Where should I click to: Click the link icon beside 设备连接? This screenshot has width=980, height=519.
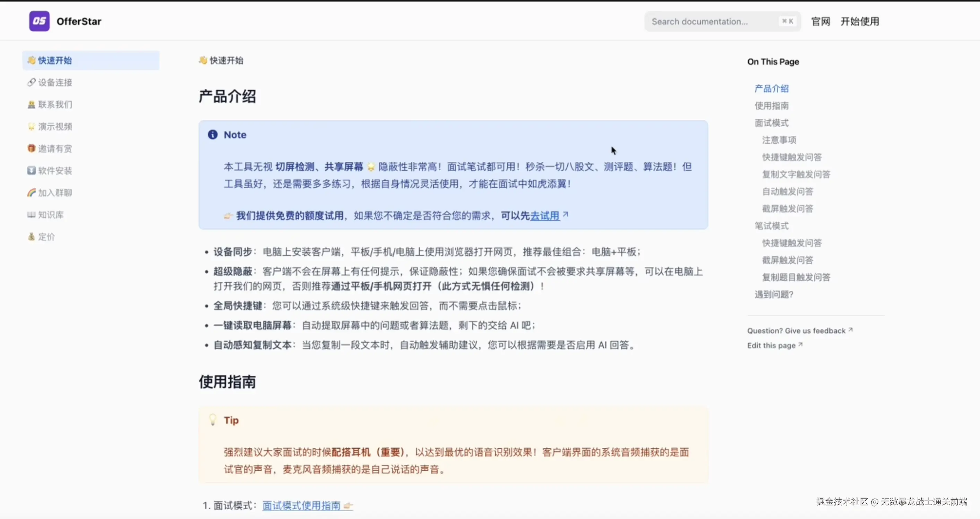(31, 82)
